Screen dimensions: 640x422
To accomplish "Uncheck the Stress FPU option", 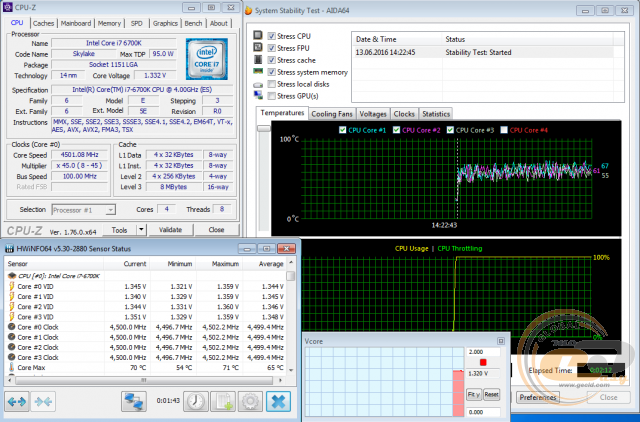I will click(271, 48).
